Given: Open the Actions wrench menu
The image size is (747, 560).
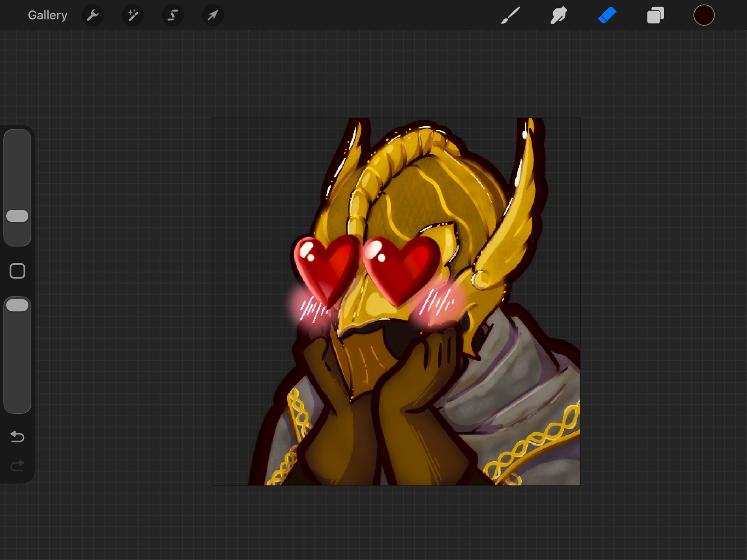Looking at the screenshot, I should pyautogui.click(x=92, y=15).
